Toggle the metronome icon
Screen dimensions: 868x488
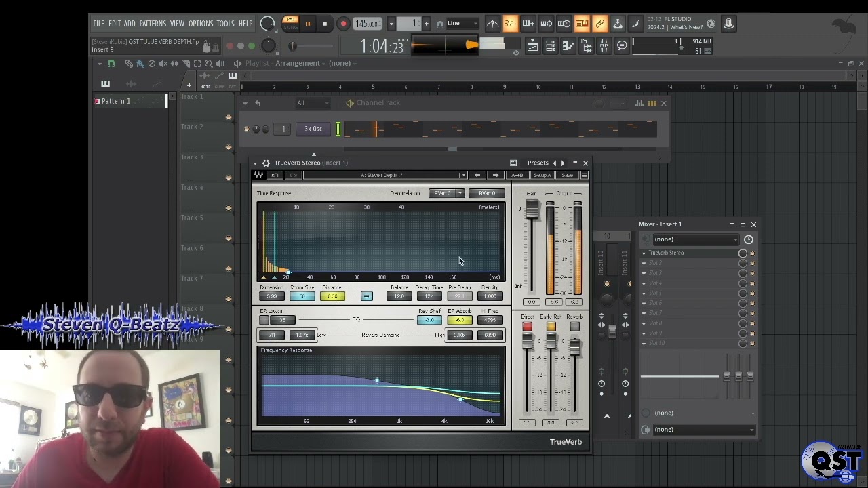pos(493,24)
